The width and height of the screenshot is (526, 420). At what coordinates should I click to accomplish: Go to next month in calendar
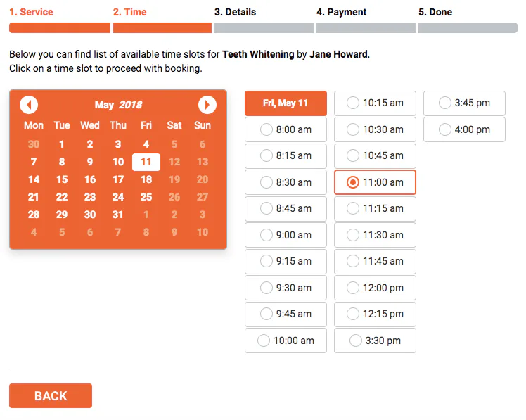[207, 105]
